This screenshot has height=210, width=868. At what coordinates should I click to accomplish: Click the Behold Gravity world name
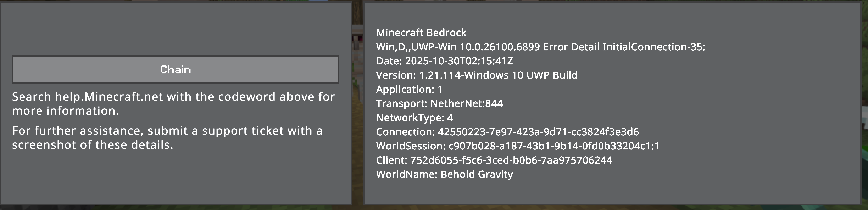pos(477,174)
